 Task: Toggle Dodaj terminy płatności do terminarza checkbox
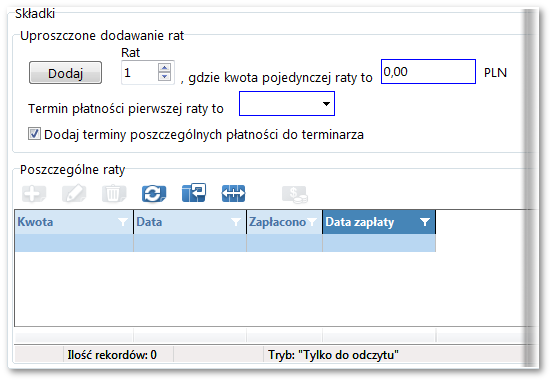click(x=34, y=134)
